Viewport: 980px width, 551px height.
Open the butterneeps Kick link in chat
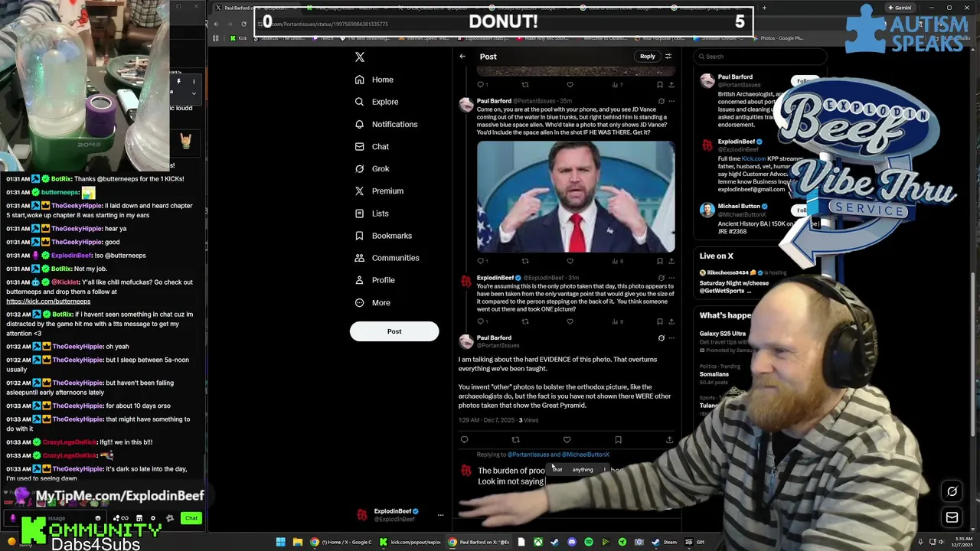pos(48,302)
